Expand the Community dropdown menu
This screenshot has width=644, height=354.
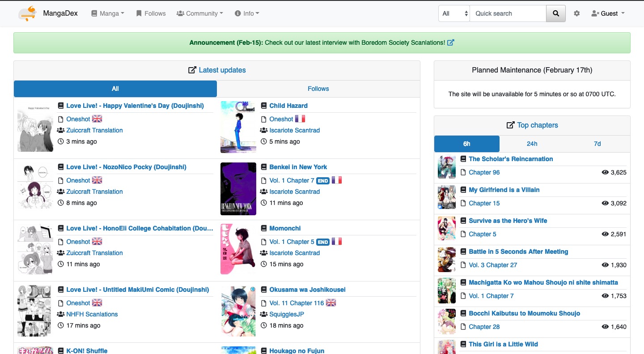click(x=200, y=13)
